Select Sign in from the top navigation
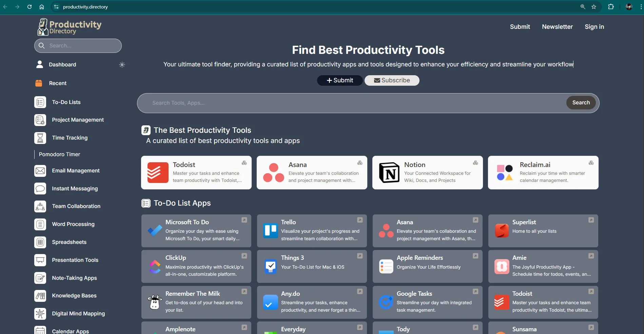The image size is (644, 334). point(594,27)
